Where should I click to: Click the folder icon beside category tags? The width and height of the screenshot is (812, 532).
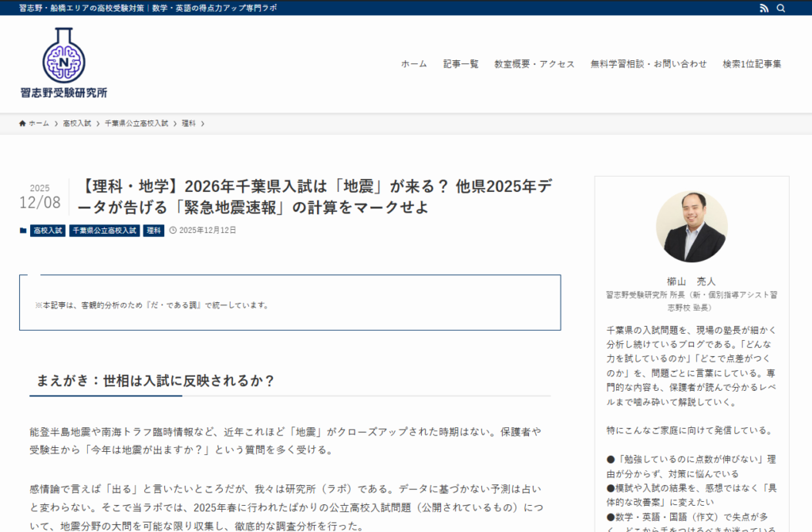pyautogui.click(x=23, y=231)
